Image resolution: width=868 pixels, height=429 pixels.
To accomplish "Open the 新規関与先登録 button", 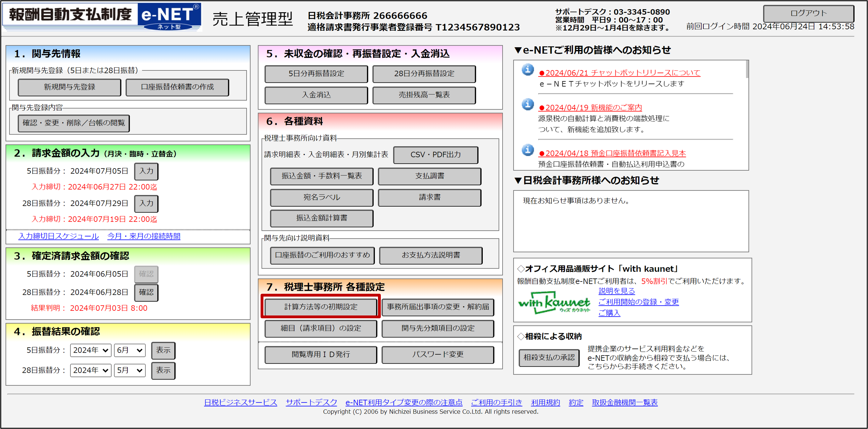I will click(x=70, y=87).
